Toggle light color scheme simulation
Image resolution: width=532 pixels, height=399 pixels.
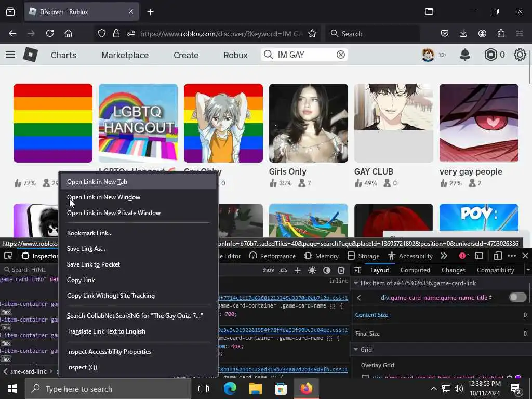click(312, 270)
